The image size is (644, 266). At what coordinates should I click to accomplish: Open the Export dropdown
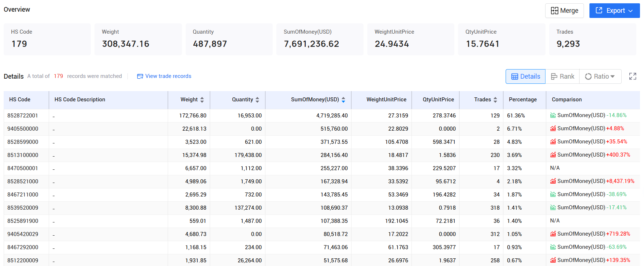pos(614,11)
